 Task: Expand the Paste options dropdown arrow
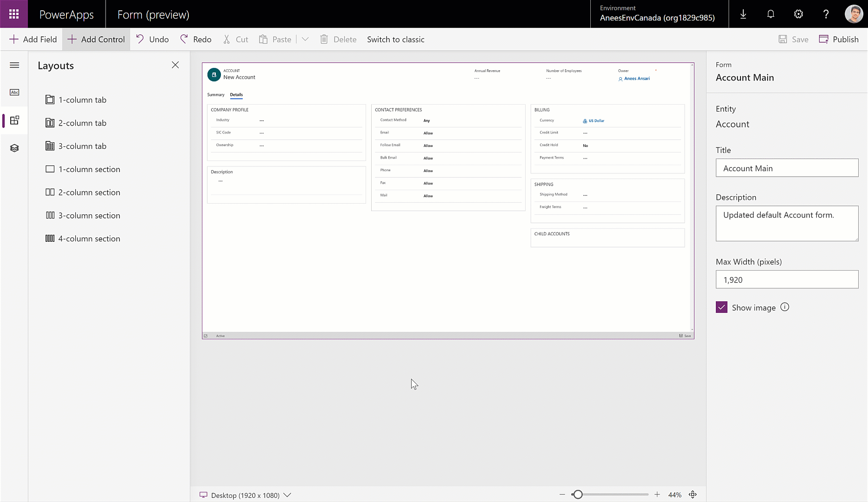(305, 40)
